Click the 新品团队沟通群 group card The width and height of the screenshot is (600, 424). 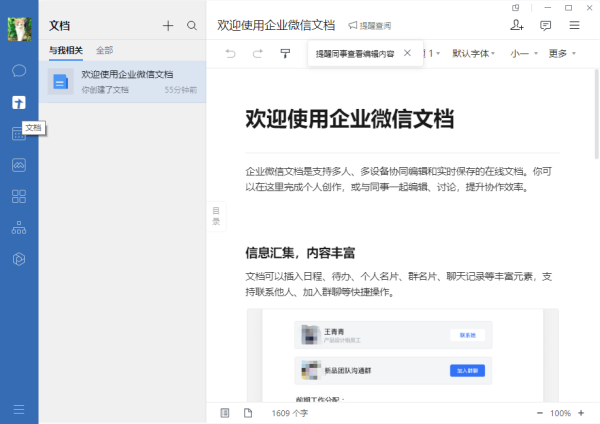[393, 370]
